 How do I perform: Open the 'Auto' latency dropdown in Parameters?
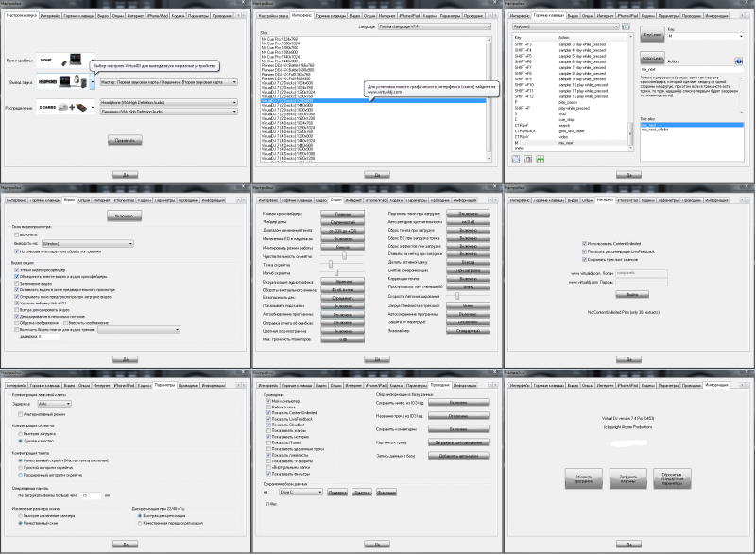[54, 404]
